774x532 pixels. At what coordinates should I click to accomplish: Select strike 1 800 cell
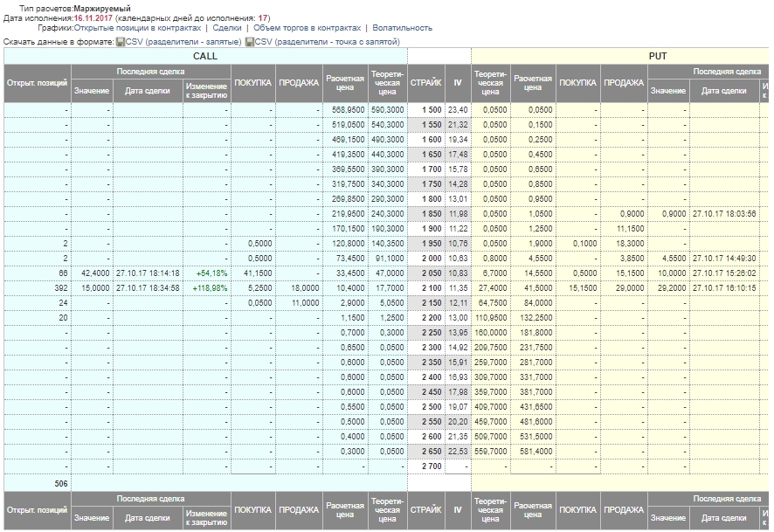[x=426, y=199]
